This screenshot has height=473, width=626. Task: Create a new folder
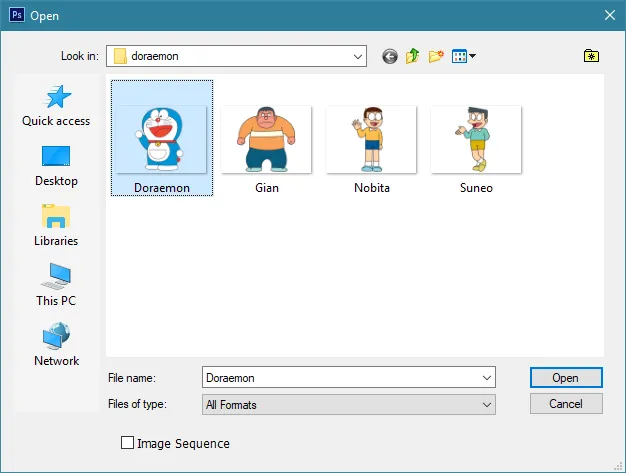pos(436,56)
